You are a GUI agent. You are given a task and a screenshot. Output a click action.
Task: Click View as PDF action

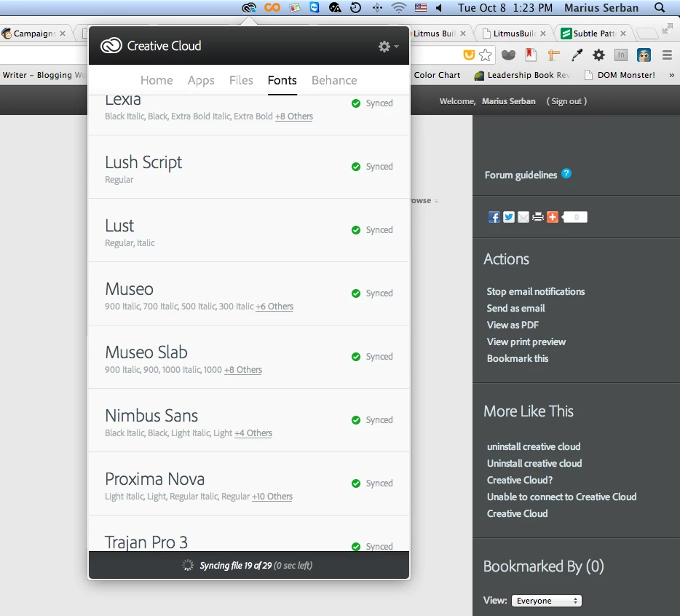(x=513, y=325)
